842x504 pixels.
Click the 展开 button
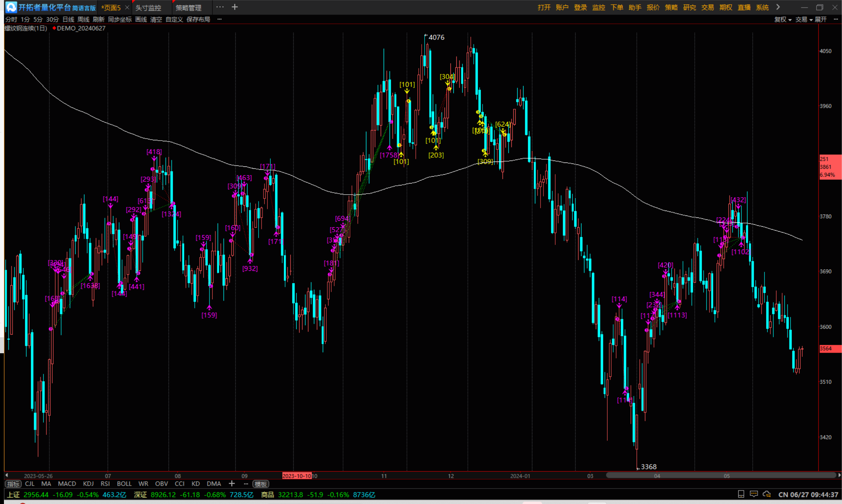coord(821,19)
